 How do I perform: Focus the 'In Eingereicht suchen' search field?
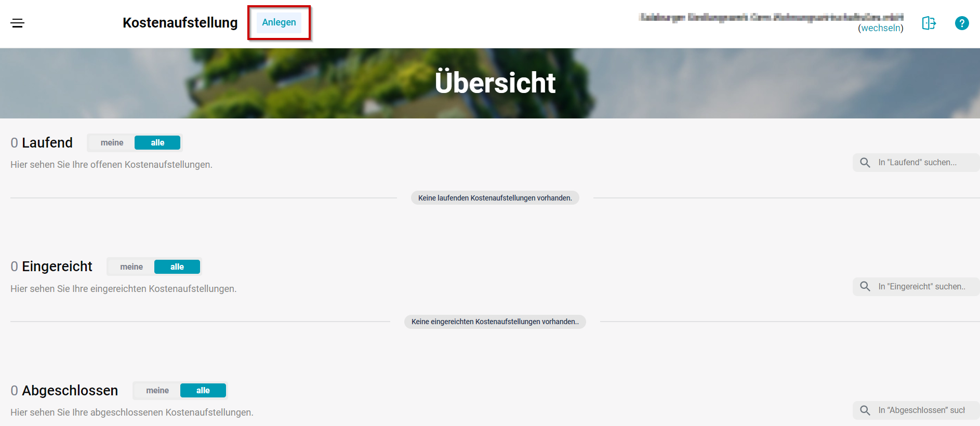(x=922, y=286)
